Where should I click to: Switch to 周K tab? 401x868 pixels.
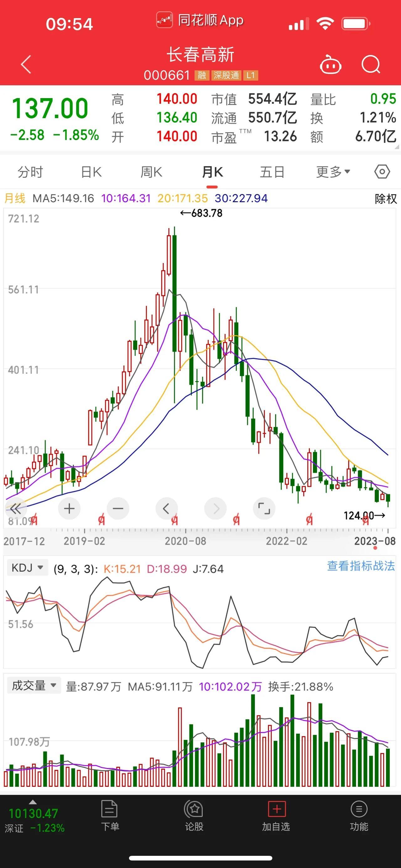tap(152, 172)
